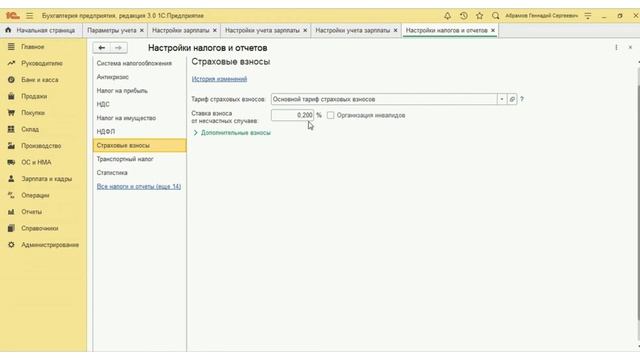Image resolution: width=640 pixels, height=360 pixels.
Task: Close the Настройки зарплаты tab
Action: pos(215,30)
